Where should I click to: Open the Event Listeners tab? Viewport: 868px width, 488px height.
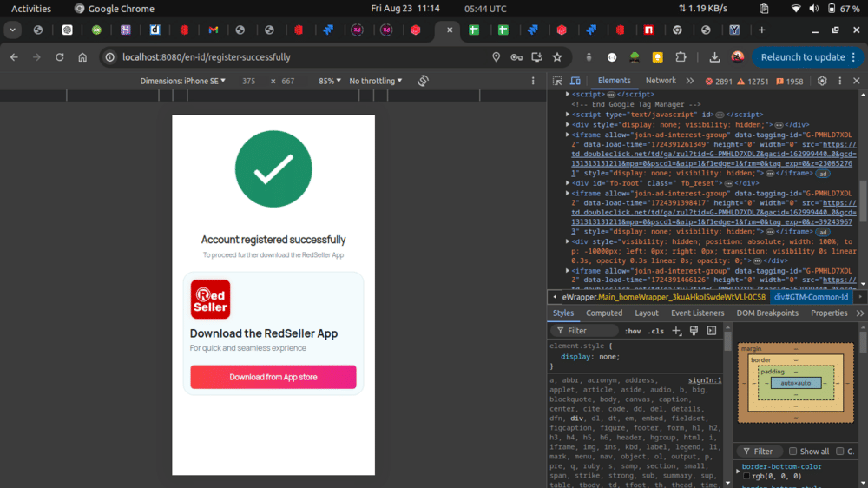(x=697, y=313)
